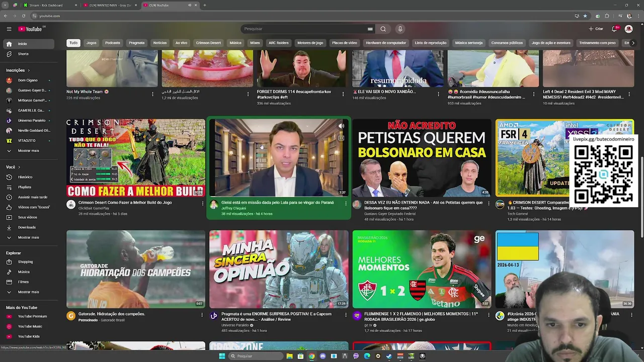Bookmark this page with the star icon
644x362 pixels.
[585, 16]
